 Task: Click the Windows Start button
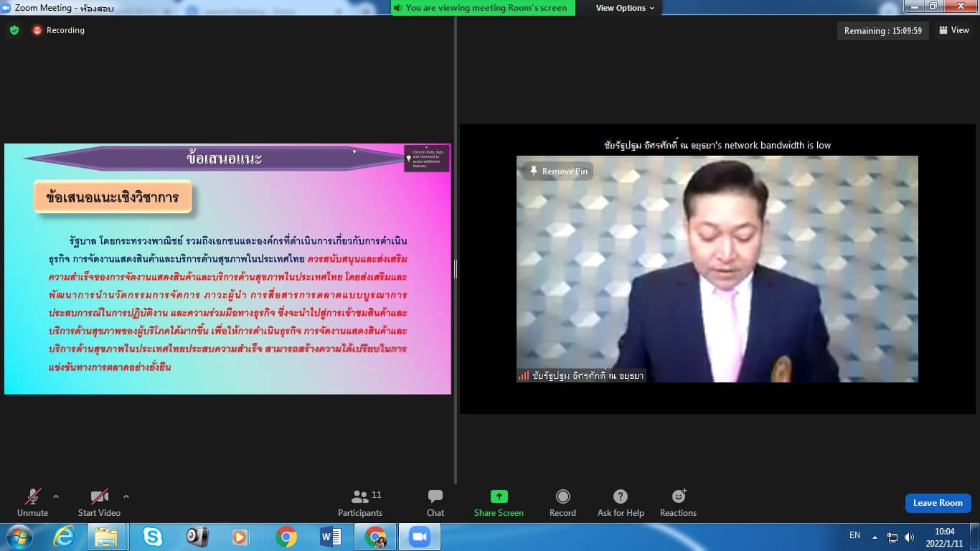pyautogui.click(x=19, y=537)
